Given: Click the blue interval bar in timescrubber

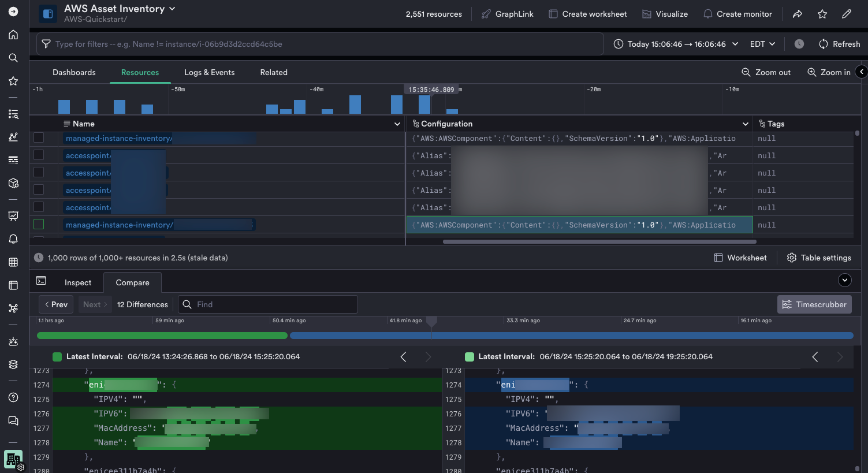Looking at the screenshot, I should (x=572, y=336).
